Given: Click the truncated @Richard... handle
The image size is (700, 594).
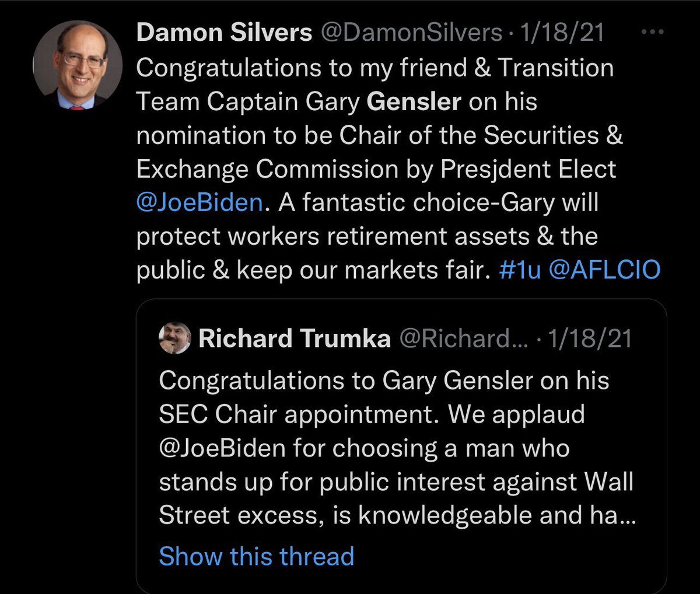Looking at the screenshot, I should point(461,339).
